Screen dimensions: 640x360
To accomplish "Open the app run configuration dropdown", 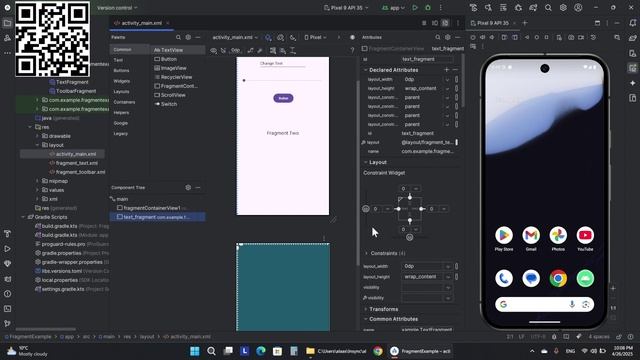I will (x=393, y=8).
